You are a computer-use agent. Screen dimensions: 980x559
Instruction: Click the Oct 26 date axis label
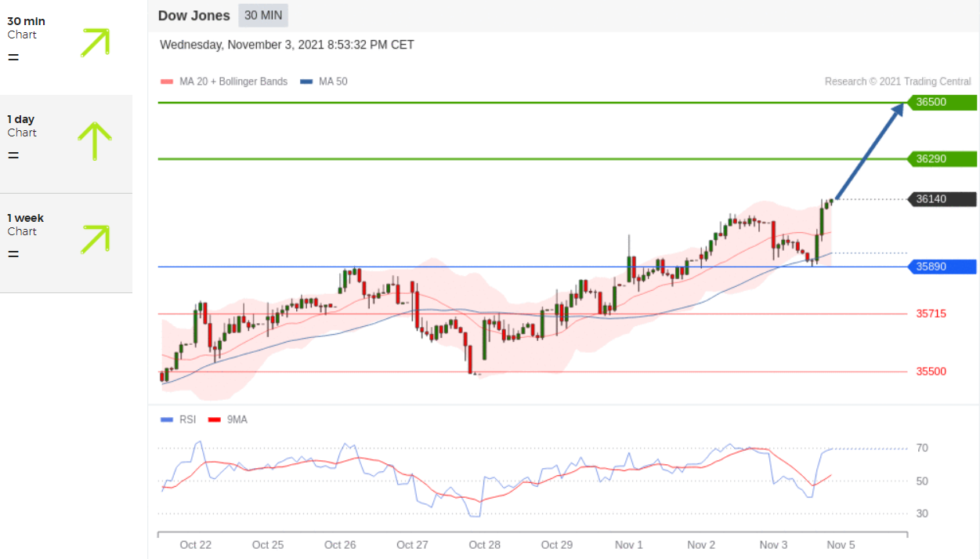[x=340, y=545]
